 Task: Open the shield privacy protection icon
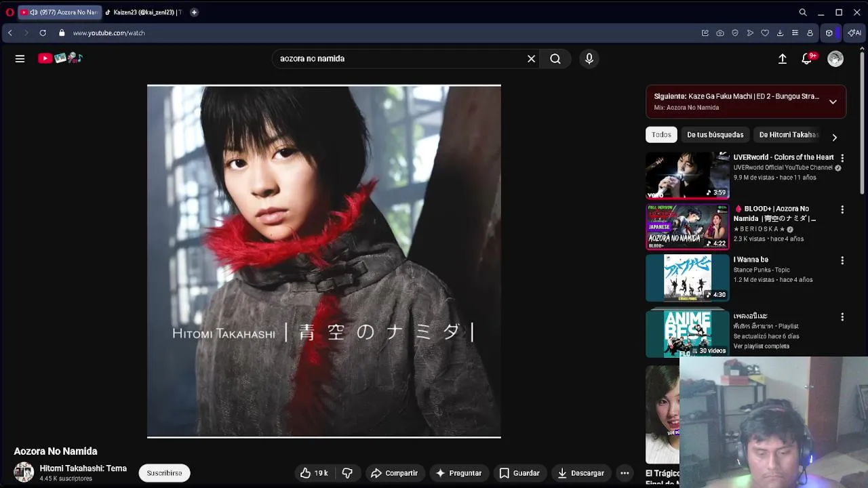pyautogui.click(x=735, y=33)
